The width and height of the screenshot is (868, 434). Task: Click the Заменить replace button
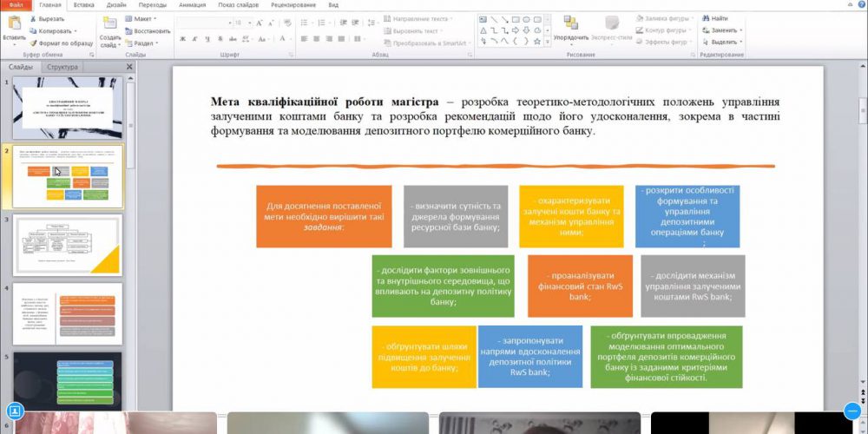tap(723, 30)
